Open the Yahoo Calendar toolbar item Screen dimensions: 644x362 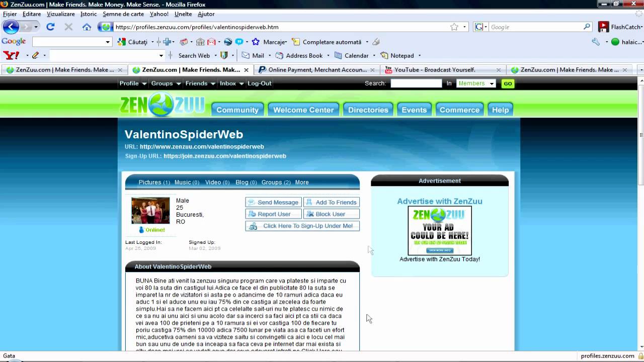(351, 55)
